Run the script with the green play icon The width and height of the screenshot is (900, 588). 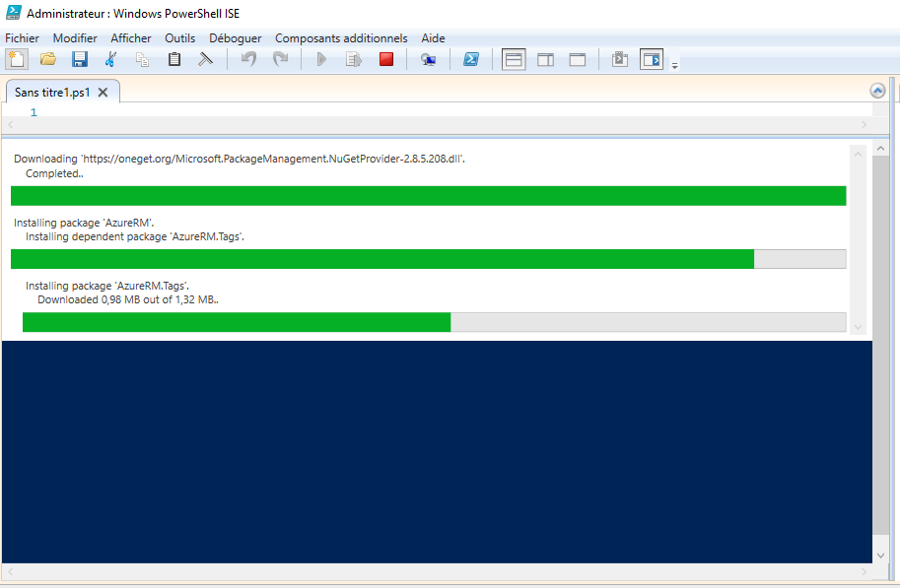(x=321, y=59)
